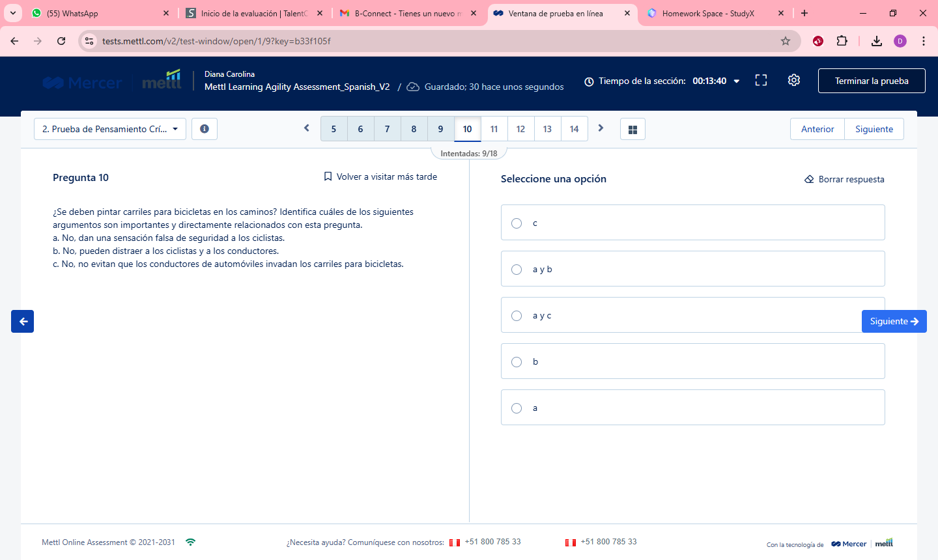
Task: Open the question grid overview icon
Action: click(x=632, y=129)
